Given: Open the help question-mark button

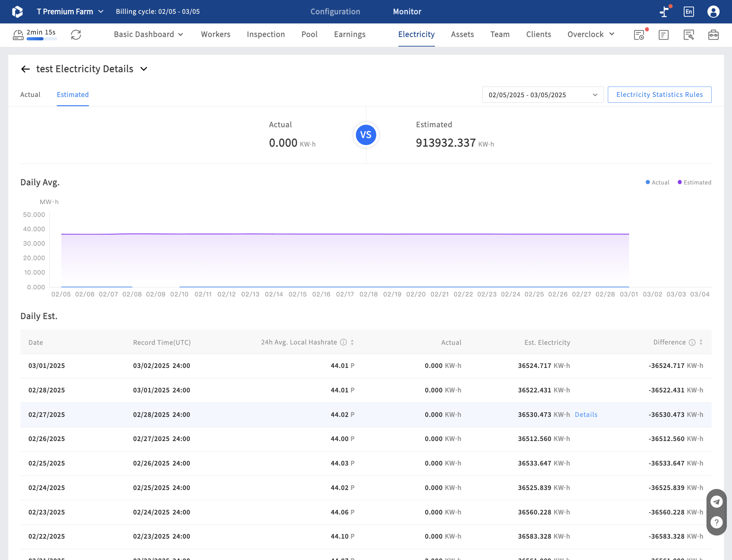Looking at the screenshot, I should (716, 522).
